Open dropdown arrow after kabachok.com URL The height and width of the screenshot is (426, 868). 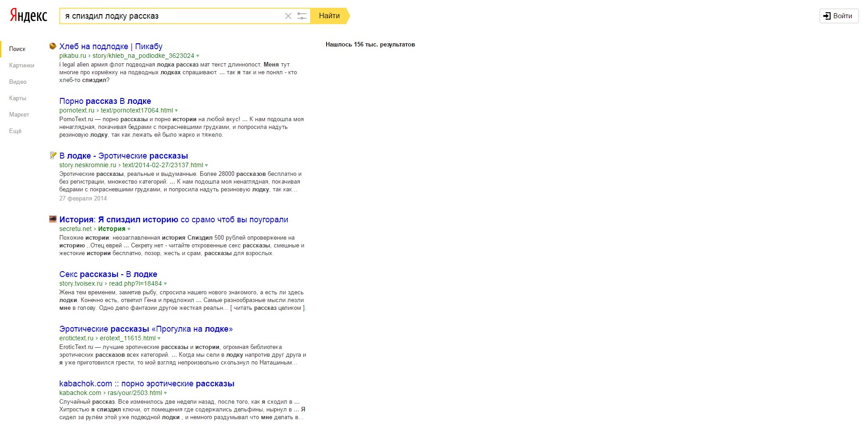point(166,393)
